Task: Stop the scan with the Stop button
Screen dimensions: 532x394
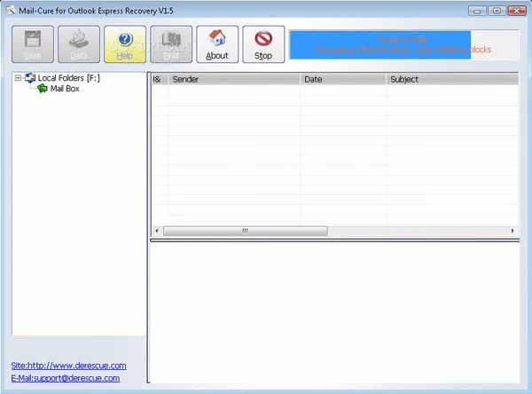Action: (263, 44)
